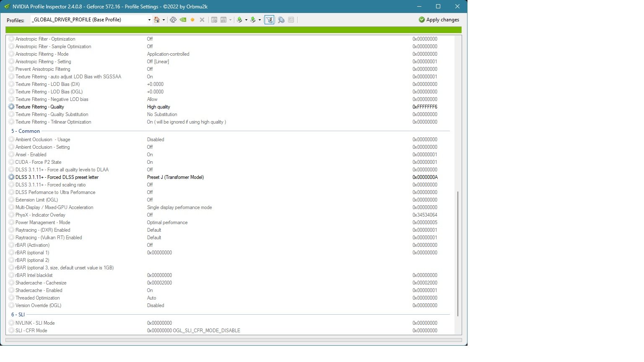The image size is (644, 362).
Task: Open the dropdown arrow beside the home icon
Action: pyautogui.click(x=164, y=20)
